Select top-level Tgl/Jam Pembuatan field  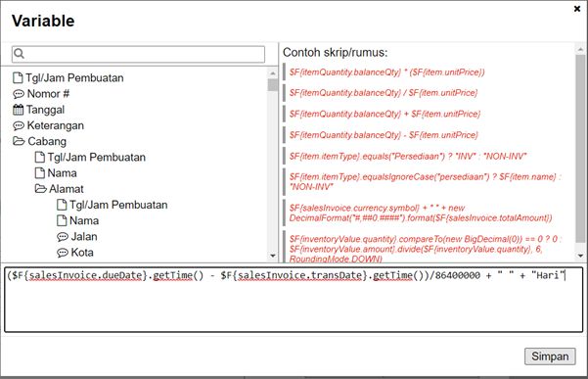(x=74, y=77)
